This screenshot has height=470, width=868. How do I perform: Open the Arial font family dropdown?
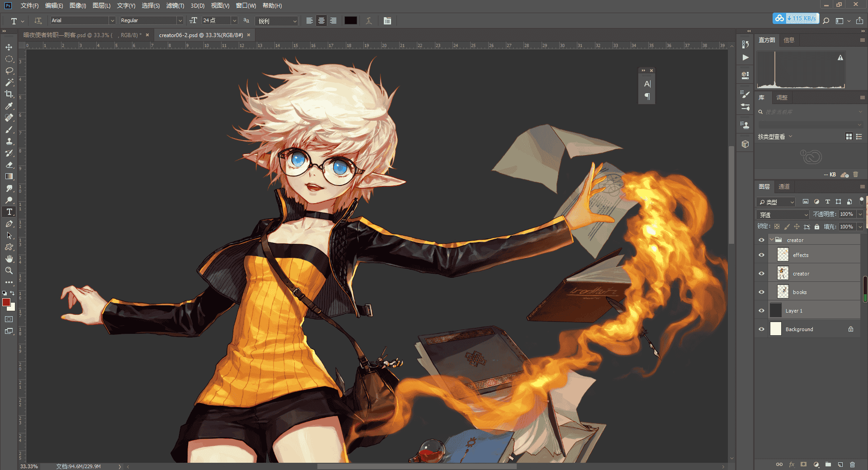[112, 20]
